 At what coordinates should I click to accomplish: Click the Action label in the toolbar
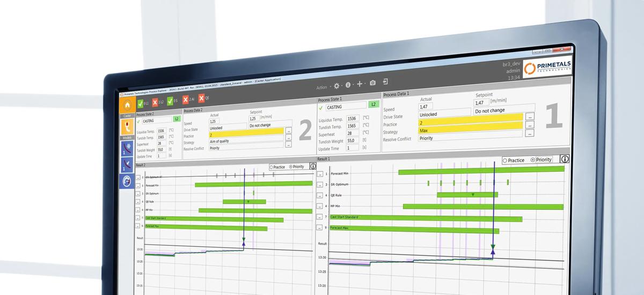click(x=321, y=87)
